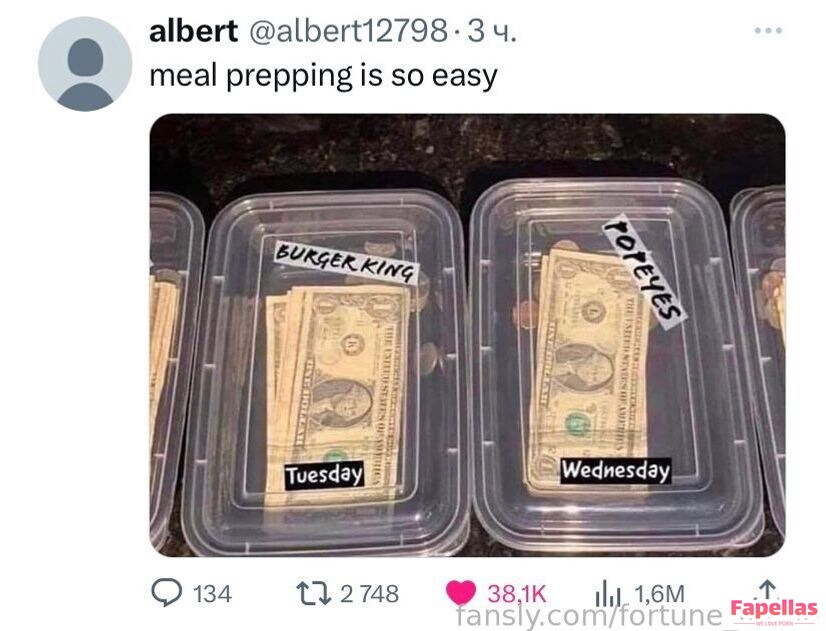Click the Wednesday caption in the image
This screenshot has width=826, height=631.
tap(615, 470)
